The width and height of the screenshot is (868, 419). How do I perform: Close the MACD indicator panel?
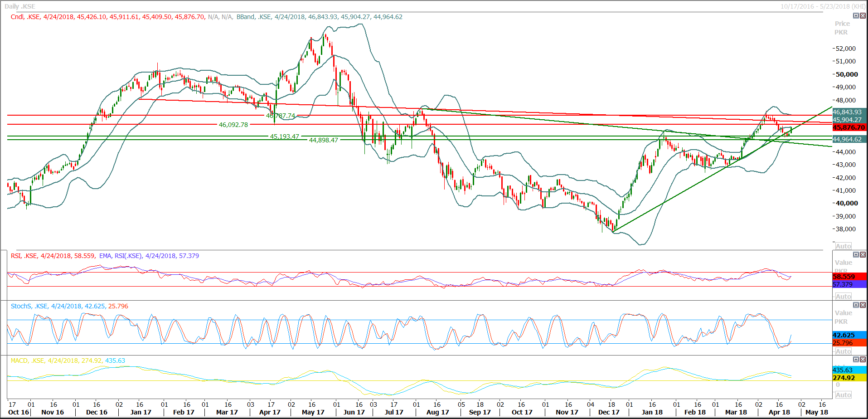[863, 360]
